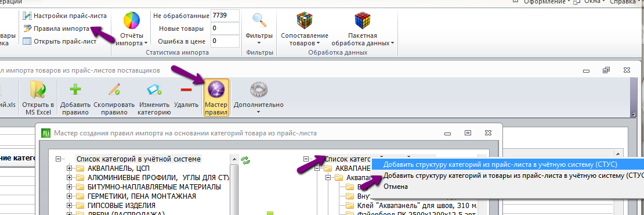Open Сопоставление товаров cube menu
The width and height of the screenshot is (644, 215).
click(x=305, y=29)
